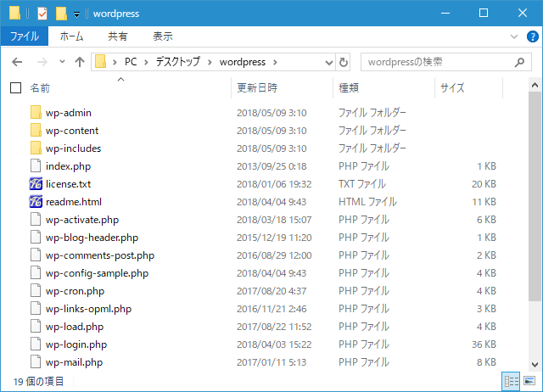Click the wp-comments-post.php file icon

pyautogui.click(x=36, y=255)
